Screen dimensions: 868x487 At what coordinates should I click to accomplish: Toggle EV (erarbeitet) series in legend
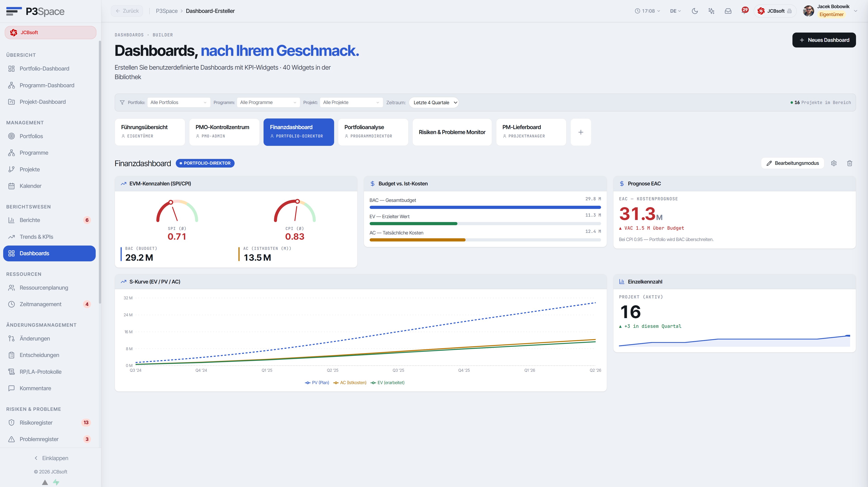click(388, 383)
